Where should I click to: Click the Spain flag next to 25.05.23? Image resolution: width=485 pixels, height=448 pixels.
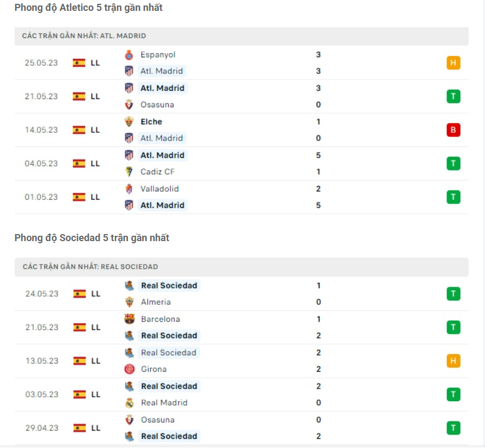(78, 63)
